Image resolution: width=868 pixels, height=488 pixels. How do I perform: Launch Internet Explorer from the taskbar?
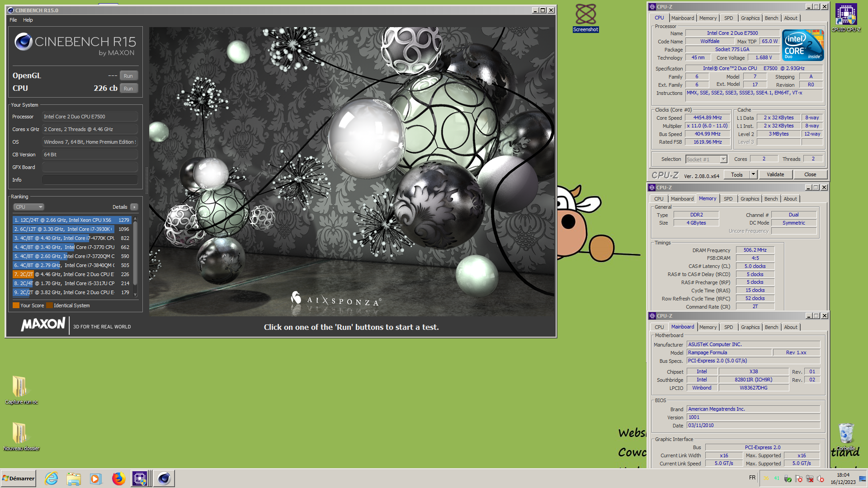point(52,479)
